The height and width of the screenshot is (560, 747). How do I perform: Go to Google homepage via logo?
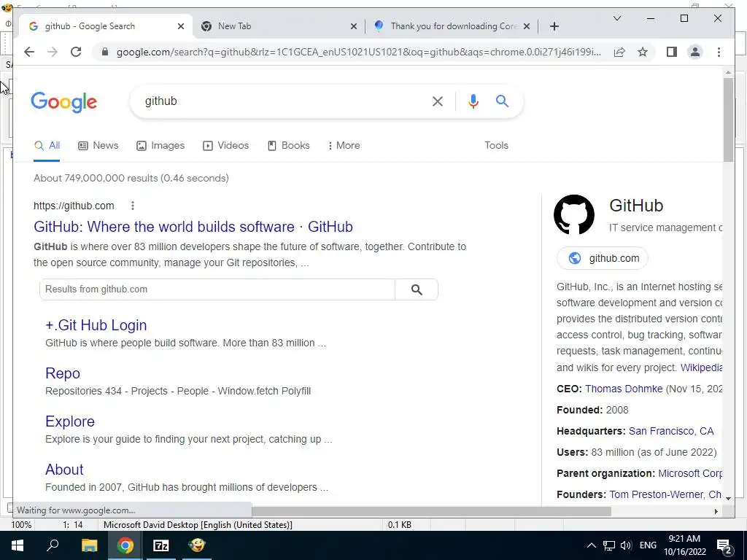pos(64,102)
